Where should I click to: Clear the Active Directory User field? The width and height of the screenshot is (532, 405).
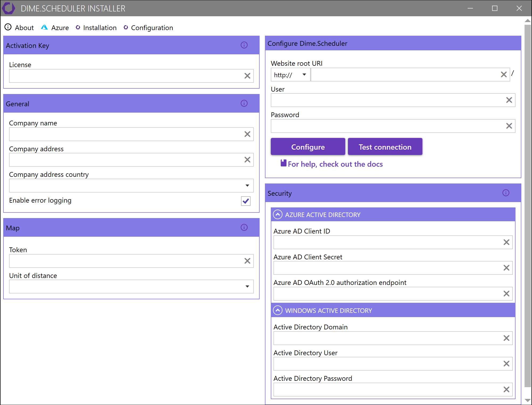pyautogui.click(x=506, y=364)
